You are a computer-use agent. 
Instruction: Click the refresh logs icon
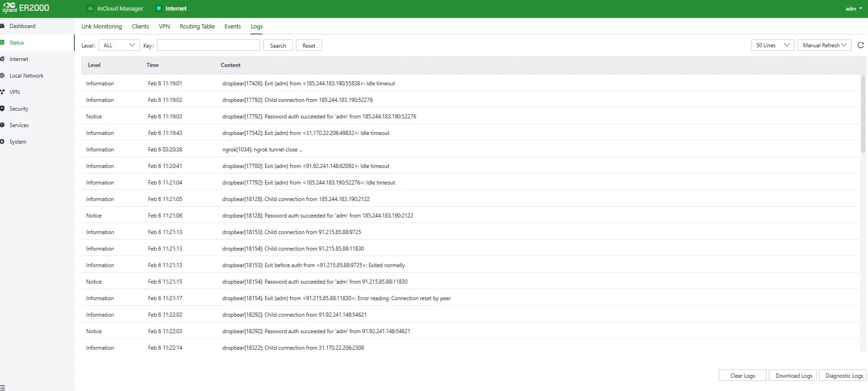(861, 45)
